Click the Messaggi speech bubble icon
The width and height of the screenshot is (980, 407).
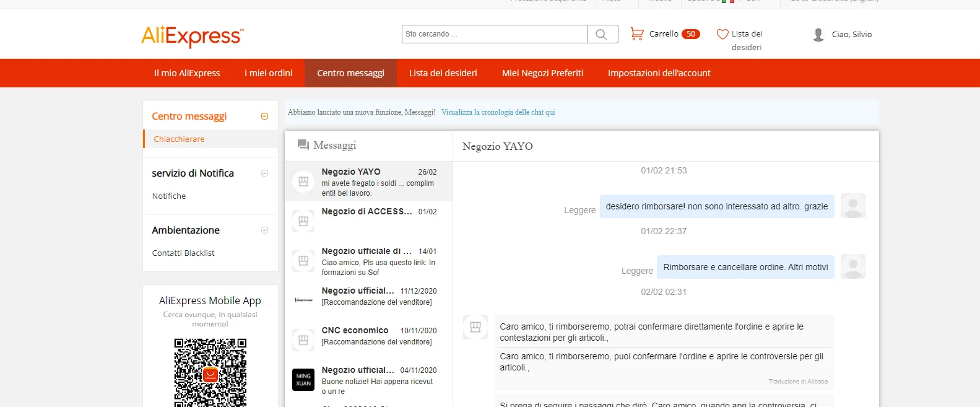303,145
